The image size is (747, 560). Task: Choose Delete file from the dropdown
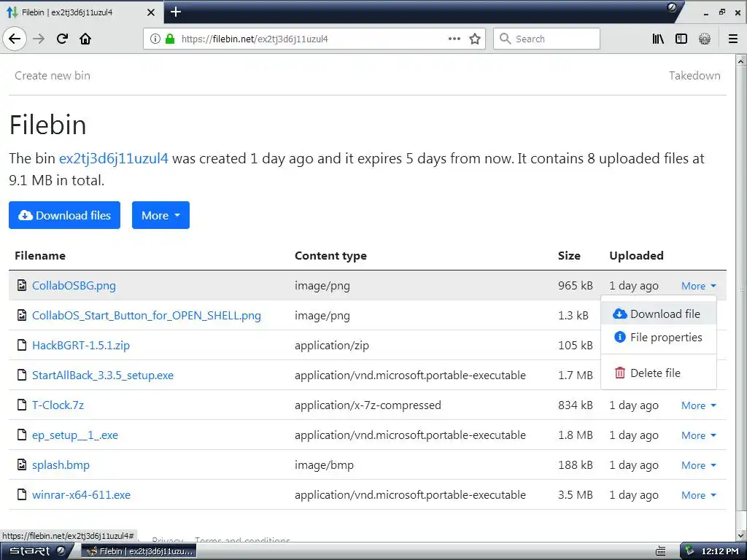point(659,373)
